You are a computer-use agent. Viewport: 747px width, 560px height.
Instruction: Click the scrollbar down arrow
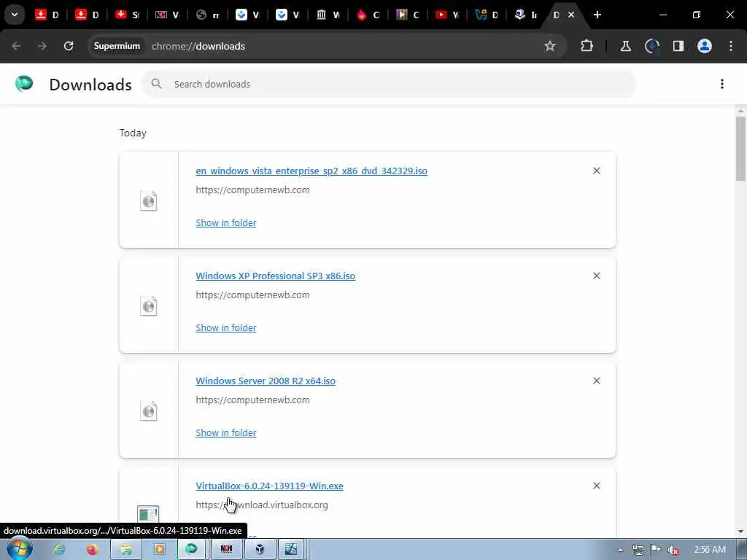pos(740,532)
